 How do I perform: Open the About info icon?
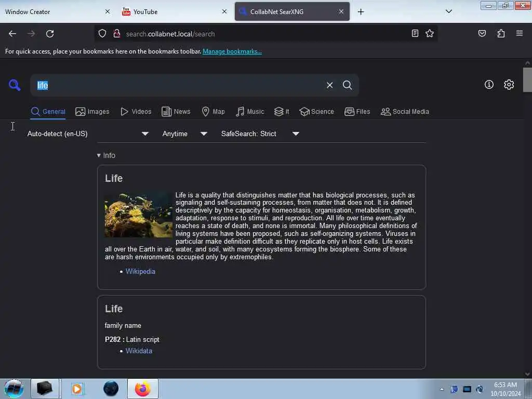489,85
